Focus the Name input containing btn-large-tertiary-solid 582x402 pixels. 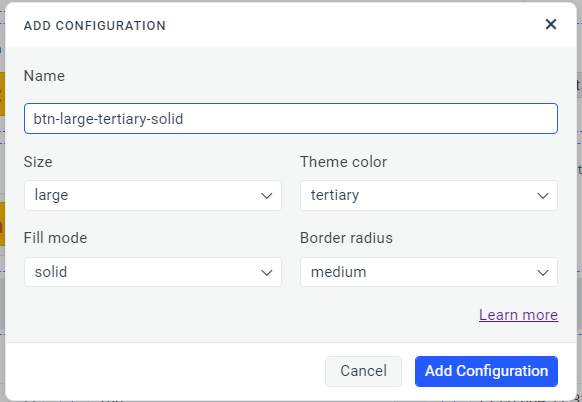[291, 119]
